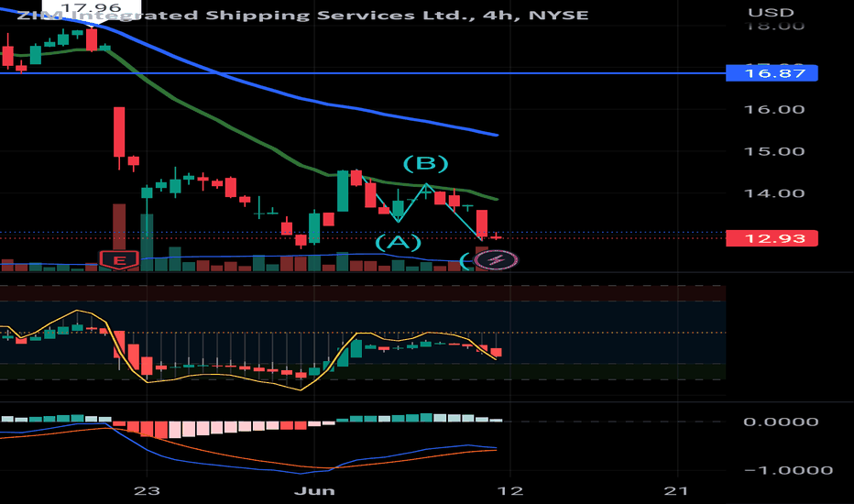Image resolution: width=854 pixels, height=504 pixels.
Task: Click the earnings 'E' marker icon
Action: (119, 260)
